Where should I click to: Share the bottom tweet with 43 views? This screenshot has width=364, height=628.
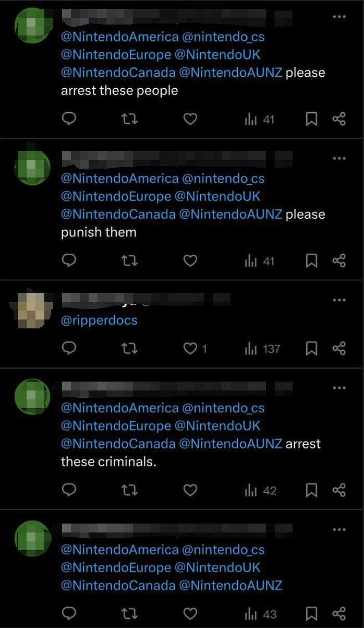pos(339,613)
